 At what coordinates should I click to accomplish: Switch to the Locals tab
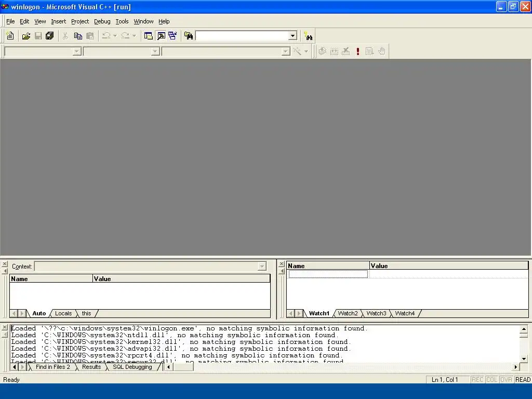click(x=63, y=313)
